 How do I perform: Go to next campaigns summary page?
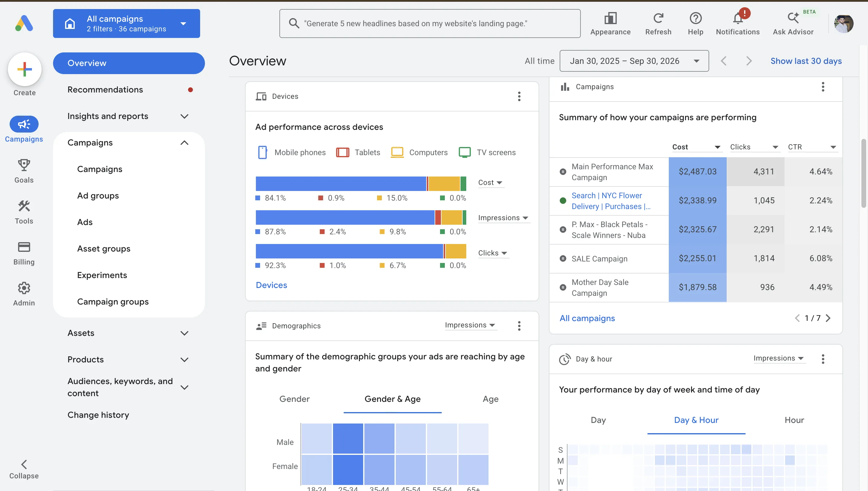[x=828, y=318]
